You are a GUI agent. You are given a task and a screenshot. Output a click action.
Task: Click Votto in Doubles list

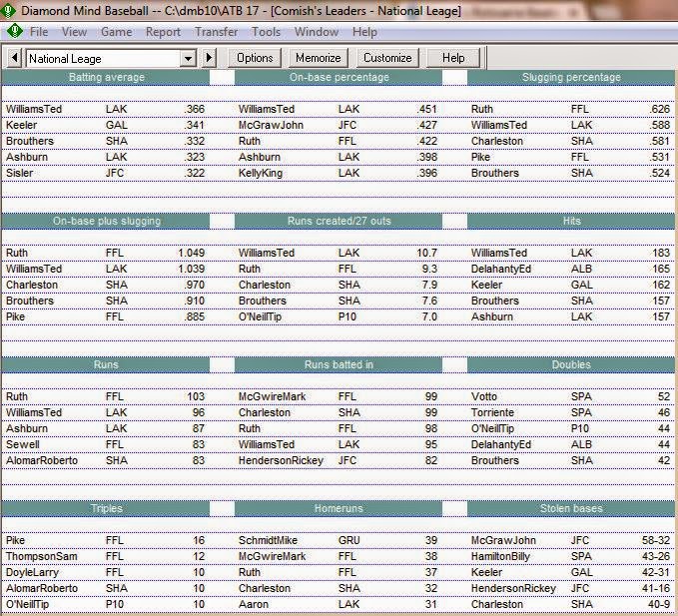point(484,396)
